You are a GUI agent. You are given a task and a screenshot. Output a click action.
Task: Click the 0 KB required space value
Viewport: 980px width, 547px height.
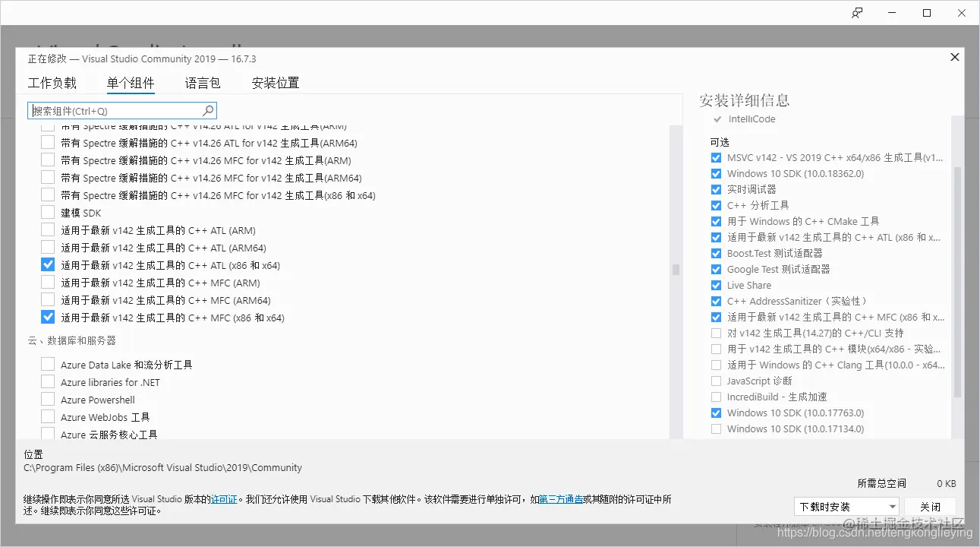[x=946, y=483]
